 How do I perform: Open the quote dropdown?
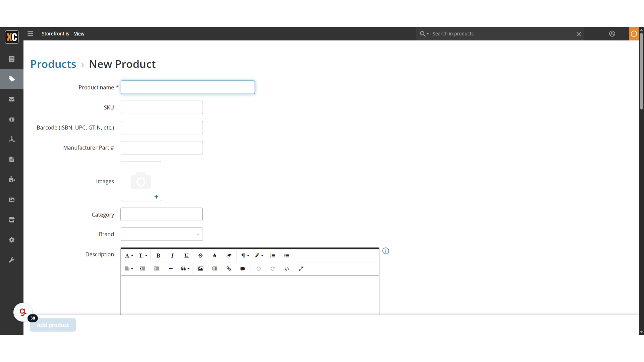tap(185, 269)
